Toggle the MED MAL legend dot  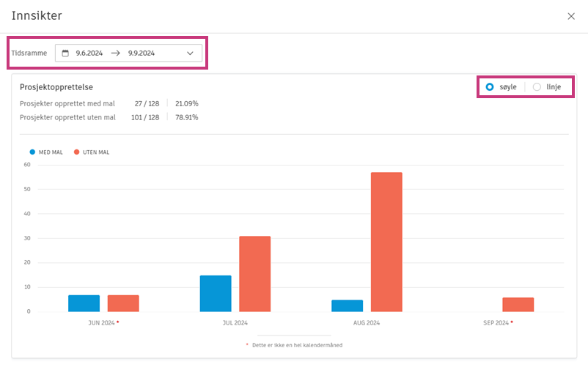(x=32, y=152)
